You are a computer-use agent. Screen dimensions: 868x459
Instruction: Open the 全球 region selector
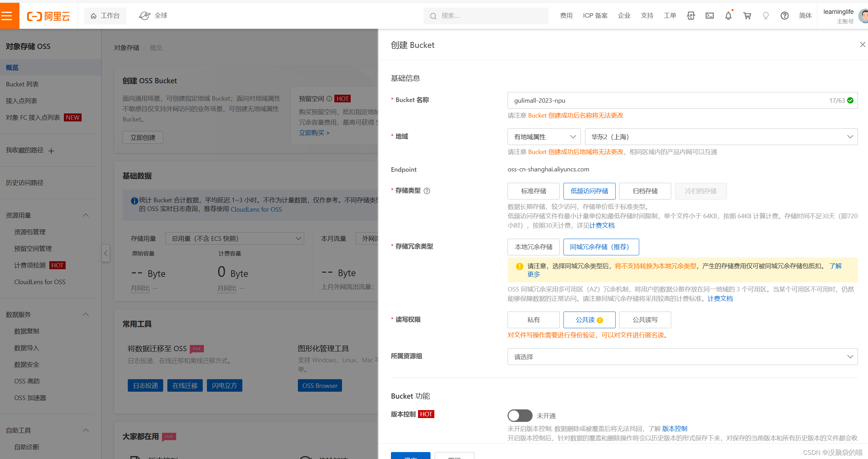click(x=153, y=16)
